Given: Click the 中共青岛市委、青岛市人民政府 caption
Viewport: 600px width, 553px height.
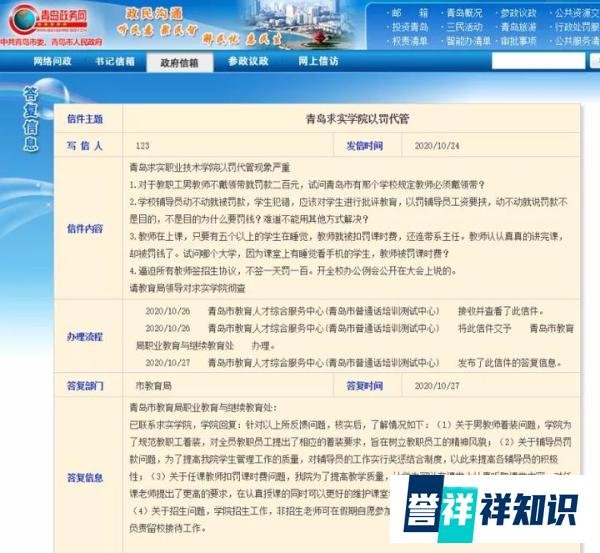Looking at the screenshot, I should (52, 42).
